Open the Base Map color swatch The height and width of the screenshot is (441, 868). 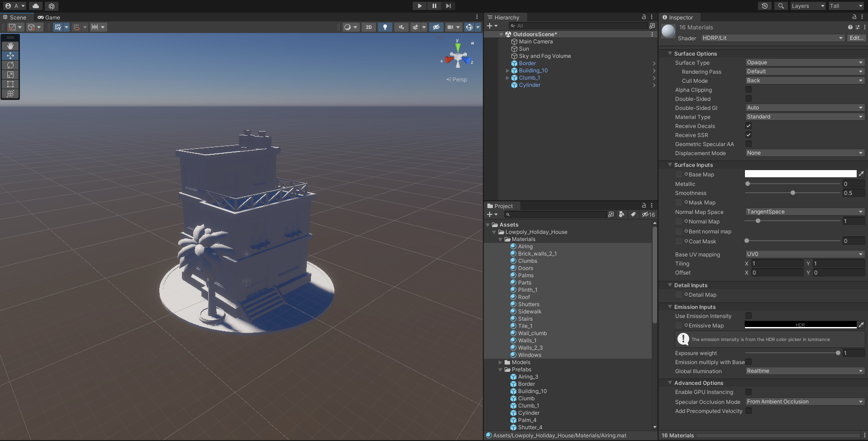coord(800,174)
